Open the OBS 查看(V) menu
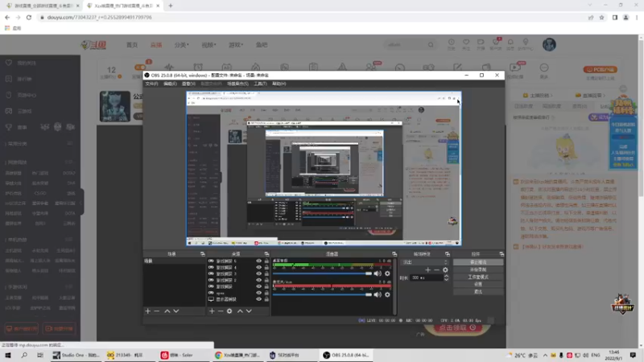The width and height of the screenshot is (644, 362). point(188,84)
